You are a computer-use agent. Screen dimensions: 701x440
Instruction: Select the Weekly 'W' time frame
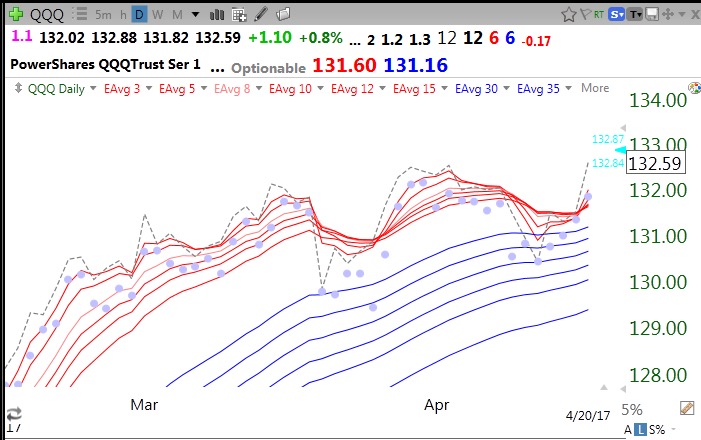(157, 15)
